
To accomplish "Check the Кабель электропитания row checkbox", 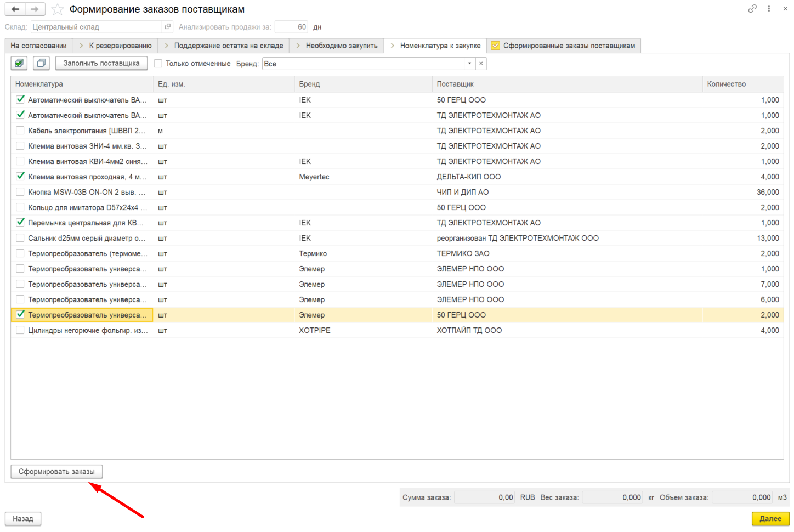I will tap(20, 131).
